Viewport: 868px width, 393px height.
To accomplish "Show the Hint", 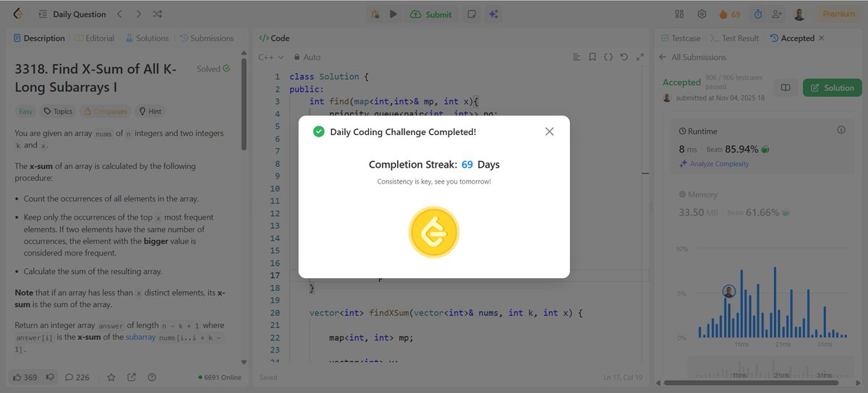I will 150,111.
